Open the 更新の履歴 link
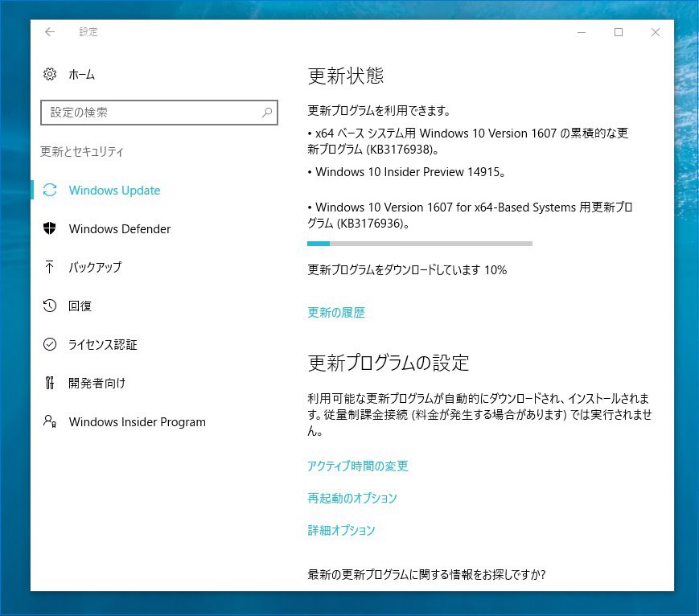This screenshot has height=616, width=699. (336, 313)
